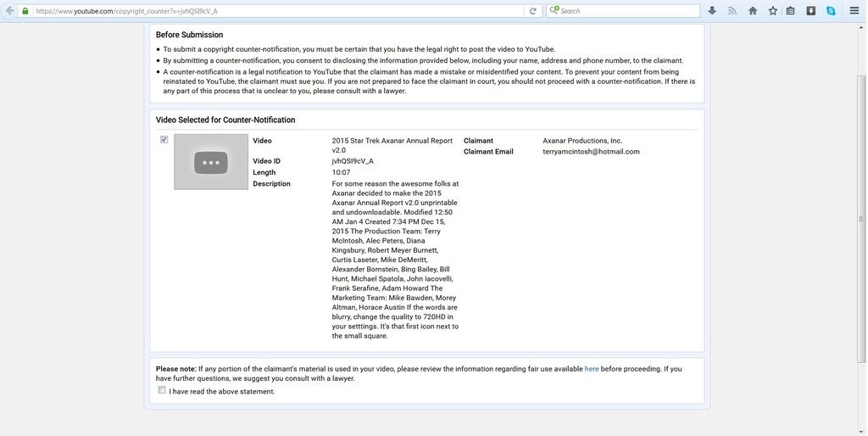Image resolution: width=868 pixels, height=436 pixels.
Task: Click the RSS feed icon
Action: (x=732, y=10)
